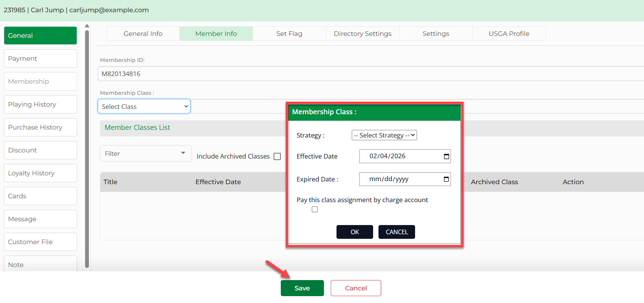Open Expired Date calendar picker icon
Screen dimensions: 644x303
coord(446,179)
